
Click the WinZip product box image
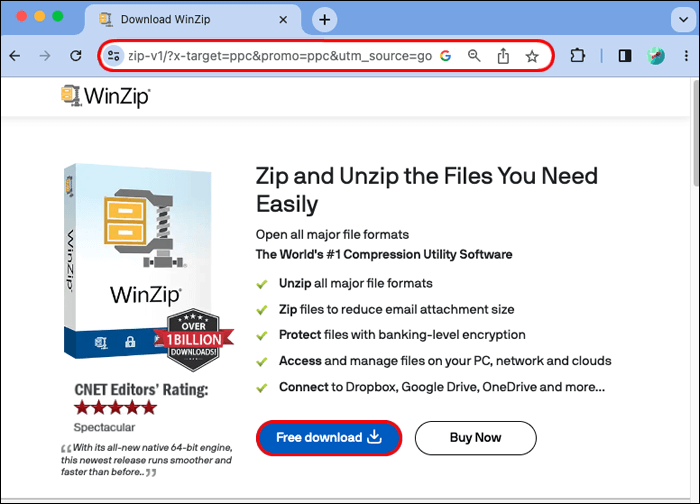point(138,261)
